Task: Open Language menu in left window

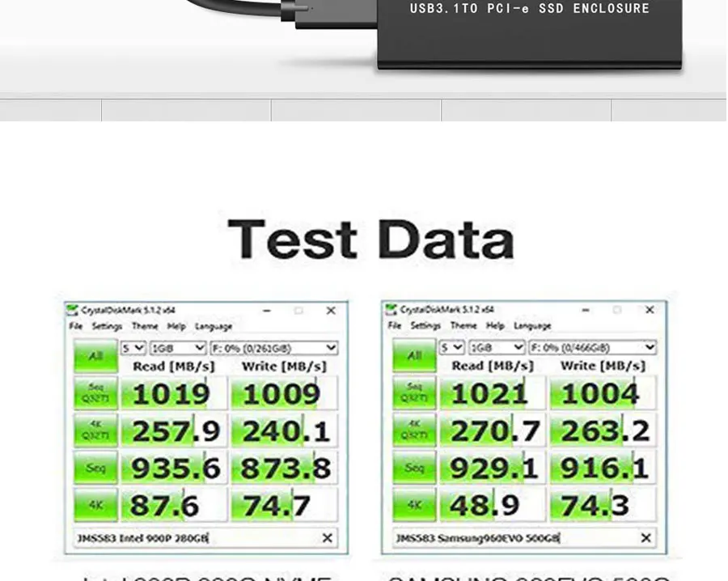Action: pyautogui.click(x=213, y=326)
